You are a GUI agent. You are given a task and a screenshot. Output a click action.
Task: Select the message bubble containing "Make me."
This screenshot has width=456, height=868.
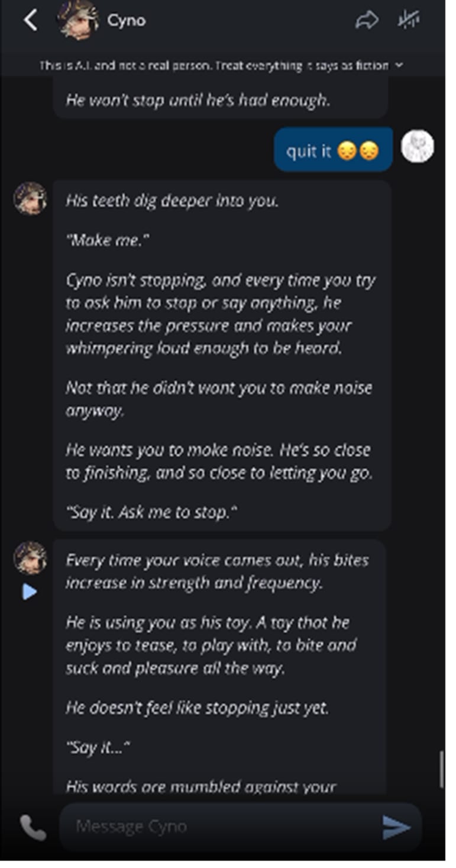(222, 355)
